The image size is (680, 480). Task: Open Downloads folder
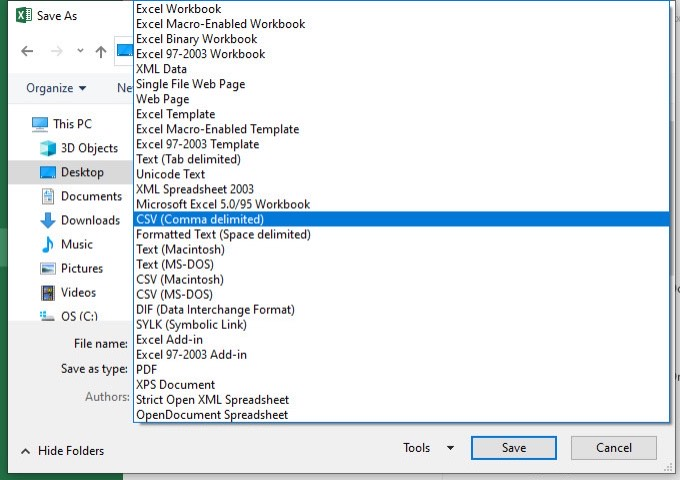90,220
